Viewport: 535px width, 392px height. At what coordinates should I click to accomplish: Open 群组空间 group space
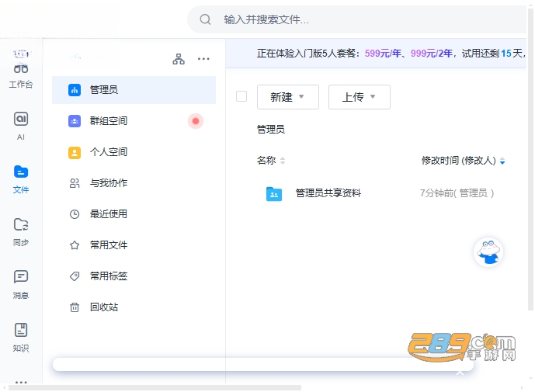[134, 121]
